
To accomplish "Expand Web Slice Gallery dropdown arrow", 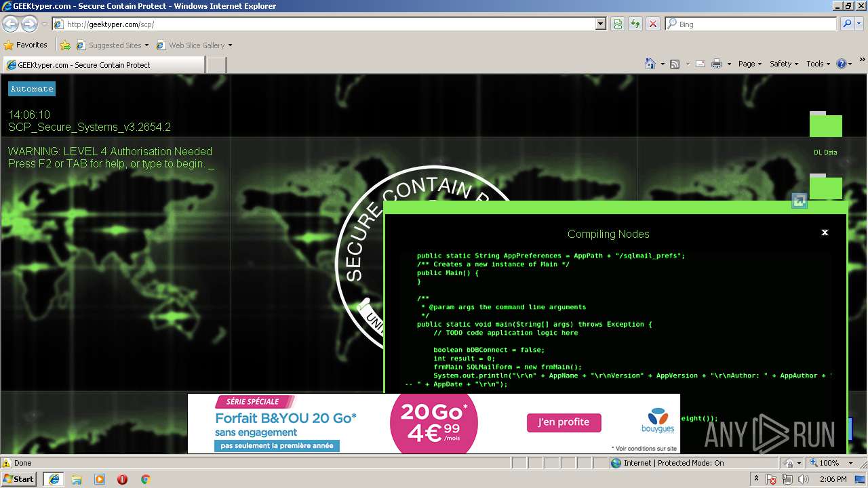I will (230, 45).
